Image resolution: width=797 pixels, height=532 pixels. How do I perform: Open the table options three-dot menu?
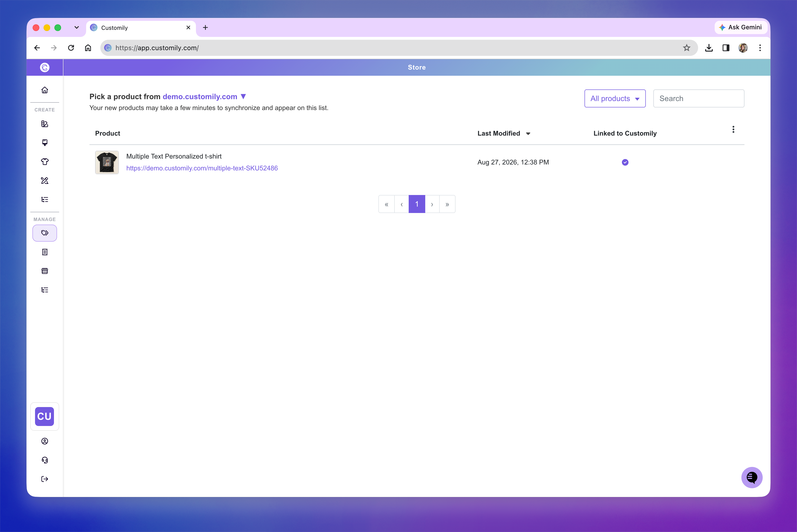pos(733,129)
